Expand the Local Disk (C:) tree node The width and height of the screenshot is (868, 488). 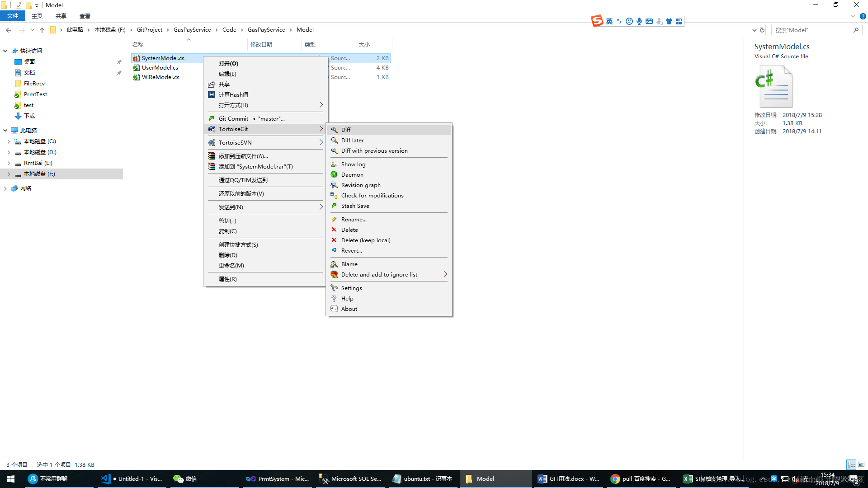9,141
